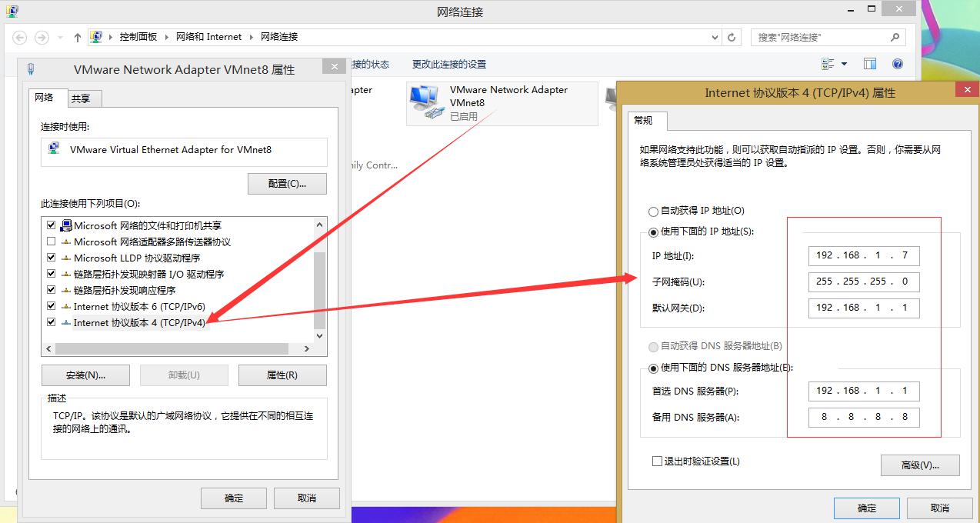
Task: Show the preview pane icon
Action: click(x=870, y=64)
